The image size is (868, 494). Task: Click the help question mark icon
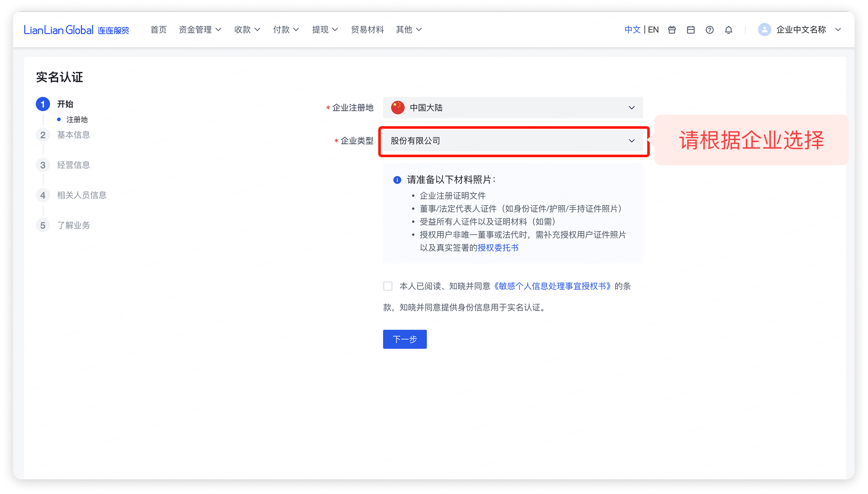pos(710,30)
